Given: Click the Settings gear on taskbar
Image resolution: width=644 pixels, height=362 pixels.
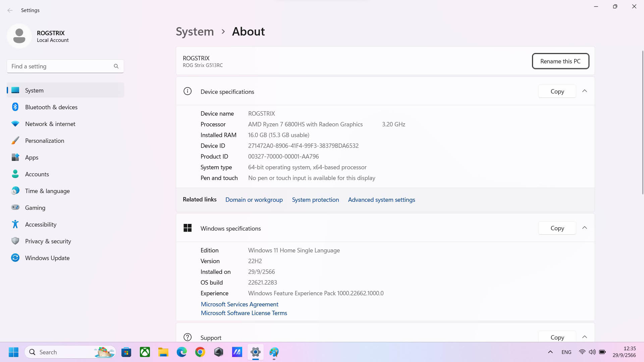Looking at the screenshot, I should [256, 352].
